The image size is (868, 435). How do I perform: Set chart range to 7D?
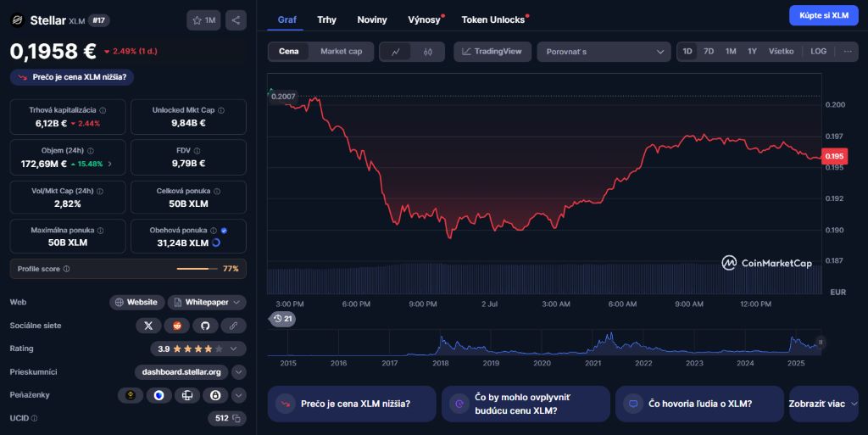coord(709,52)
